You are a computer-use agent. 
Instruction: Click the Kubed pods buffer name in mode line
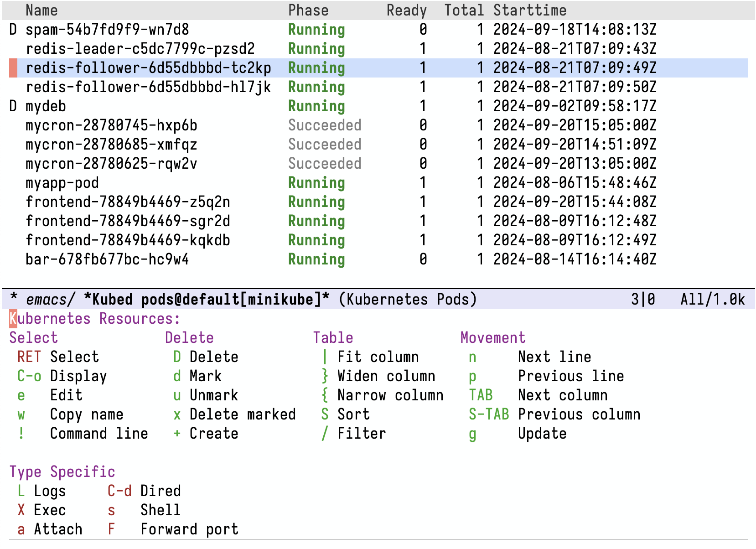(207, 300)
